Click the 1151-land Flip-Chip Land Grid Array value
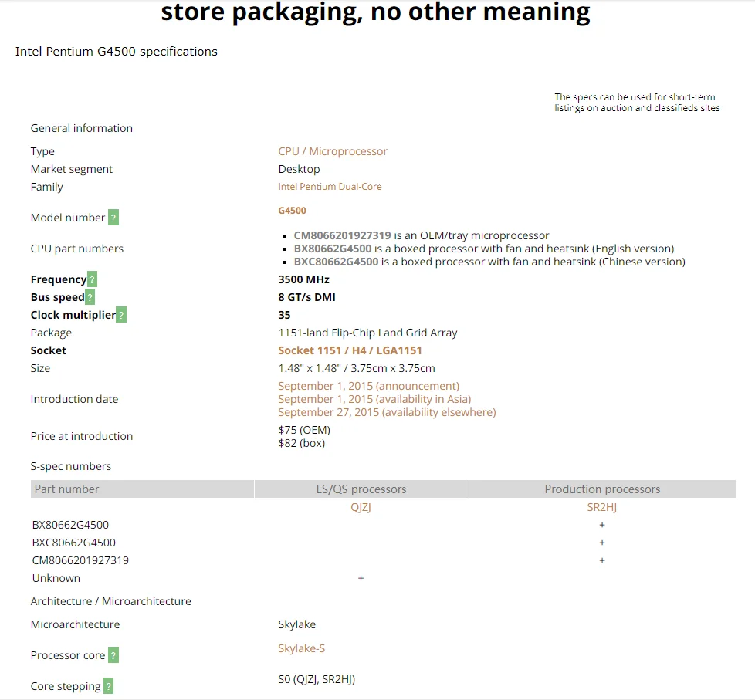The image size is (755, 700). point(368,333)
